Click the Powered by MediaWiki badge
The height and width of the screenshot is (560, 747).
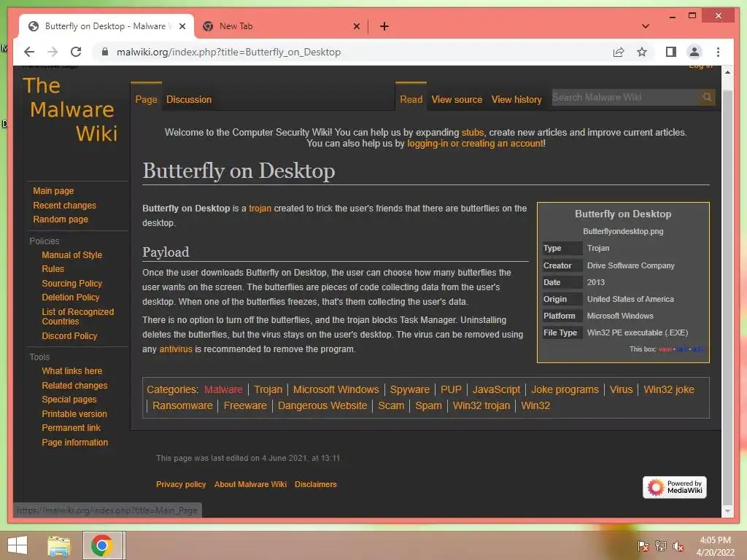[675, 487]
